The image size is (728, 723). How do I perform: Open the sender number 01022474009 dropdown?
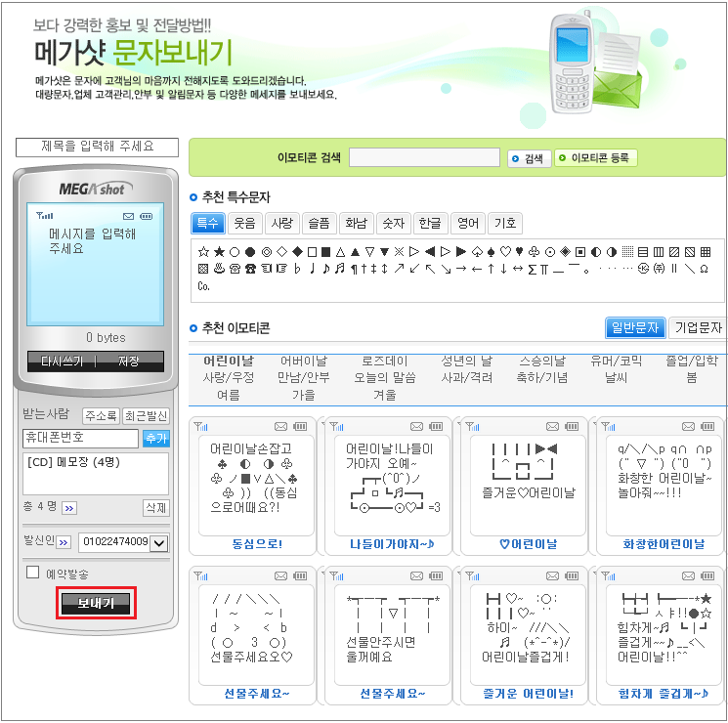click(x=159, y=542)
